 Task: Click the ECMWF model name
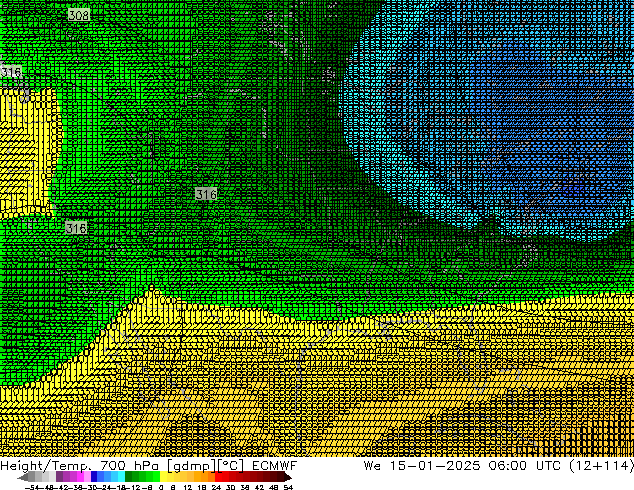(x=275, y=466)
